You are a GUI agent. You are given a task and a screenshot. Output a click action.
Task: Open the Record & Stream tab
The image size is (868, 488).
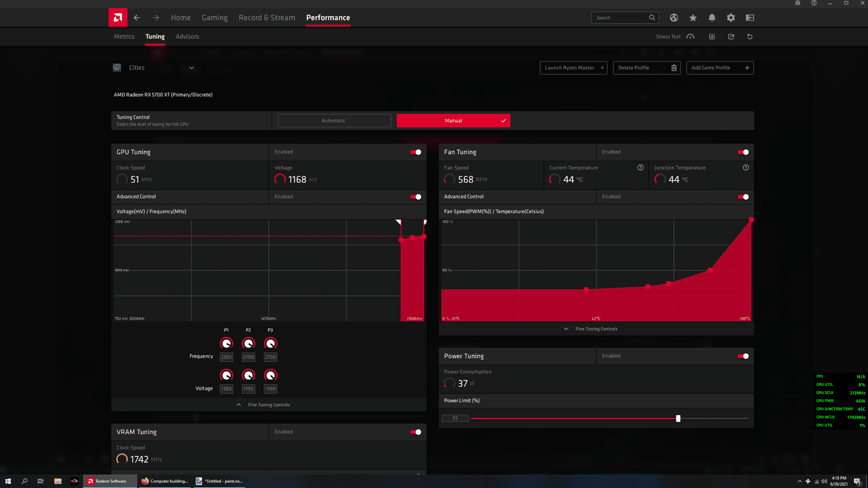click(x=267, y=18)
